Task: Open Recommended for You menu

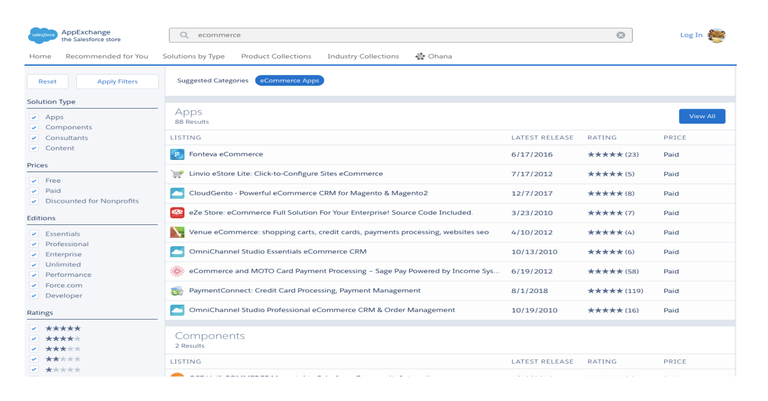Action: pos(107,56)
